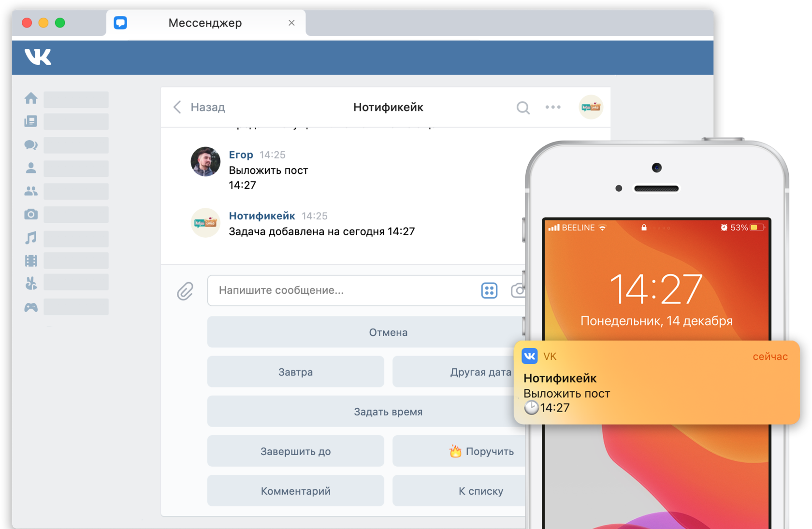Click the Завтра button
Image resolution: width=812 pixels, height=529 pixels.
(x=296, y=372)
